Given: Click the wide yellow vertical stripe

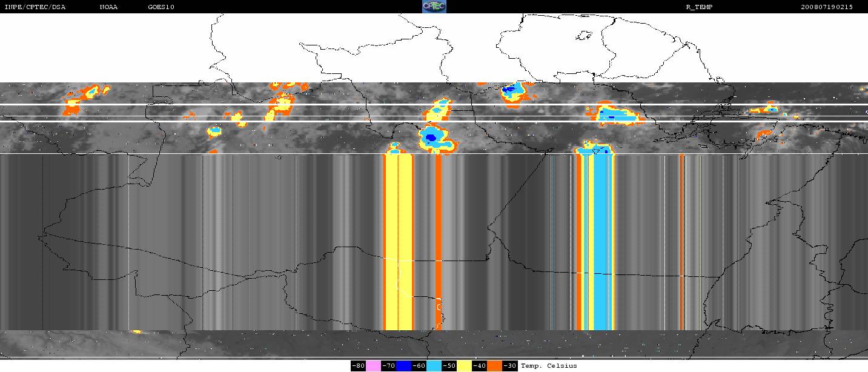Looking at the screenshot, I should (399, 242).
